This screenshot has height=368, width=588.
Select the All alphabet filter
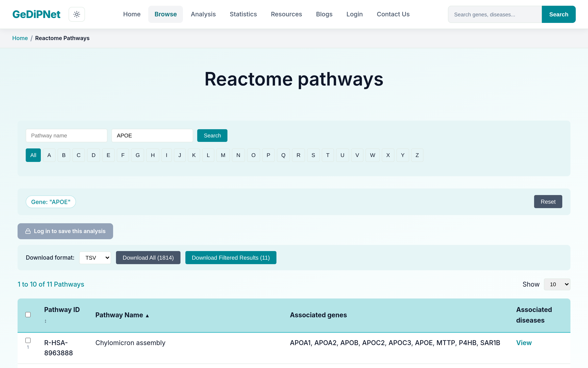tap(33, 155)
